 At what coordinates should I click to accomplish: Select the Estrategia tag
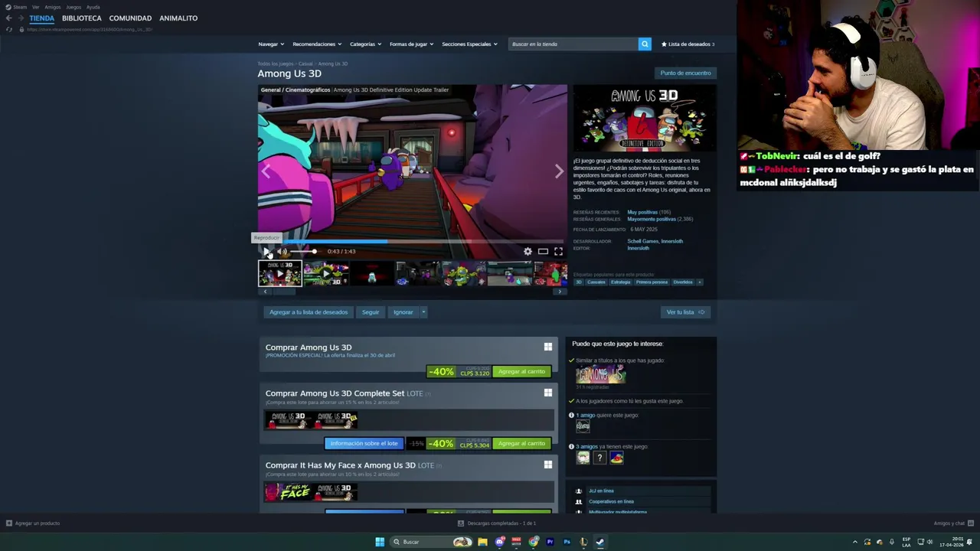click(620, 282)
